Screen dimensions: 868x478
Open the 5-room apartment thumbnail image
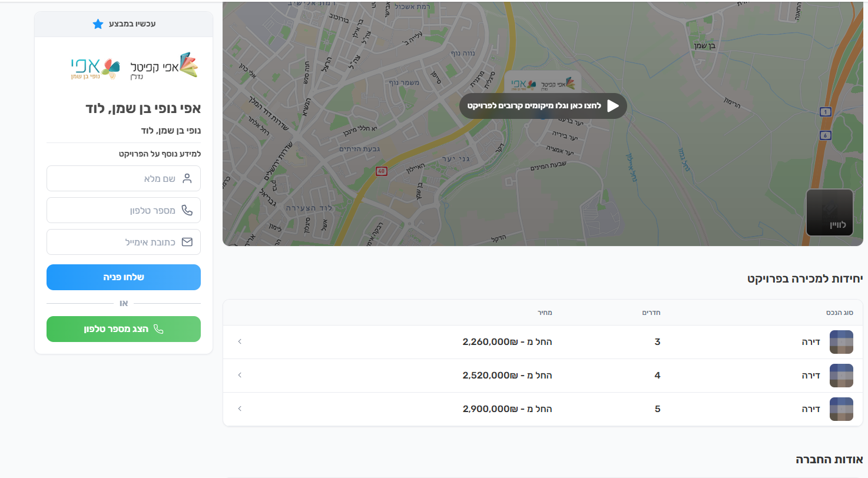click(x=841, y=409)
